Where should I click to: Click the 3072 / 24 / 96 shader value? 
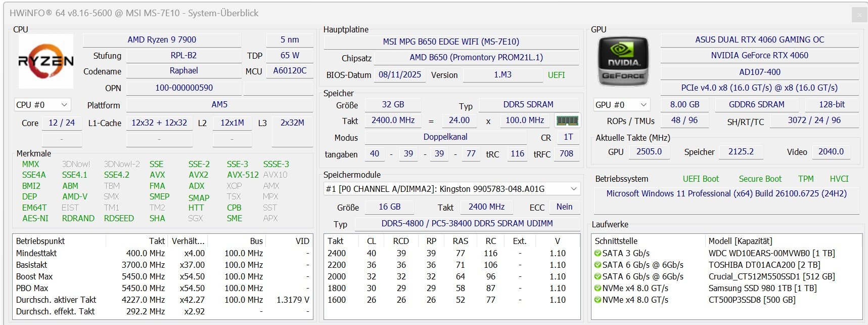click(x=814, y=120)
